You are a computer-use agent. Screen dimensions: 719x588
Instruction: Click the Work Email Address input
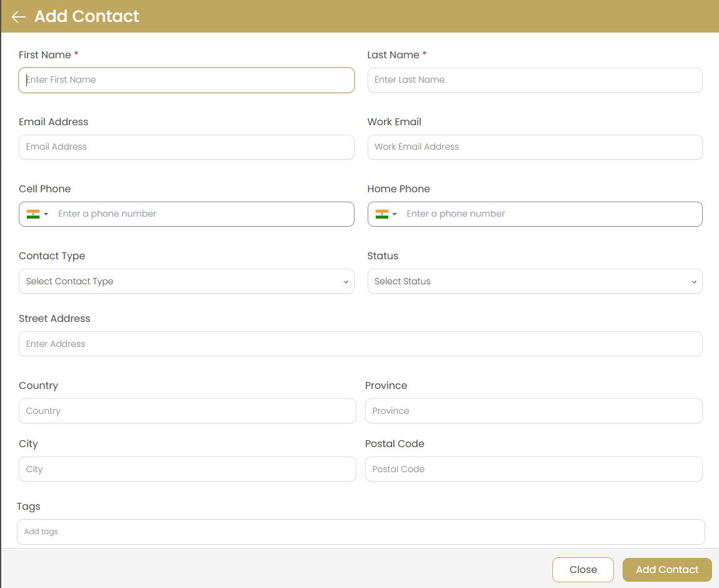pyautogui.click(x=534, y=147)
